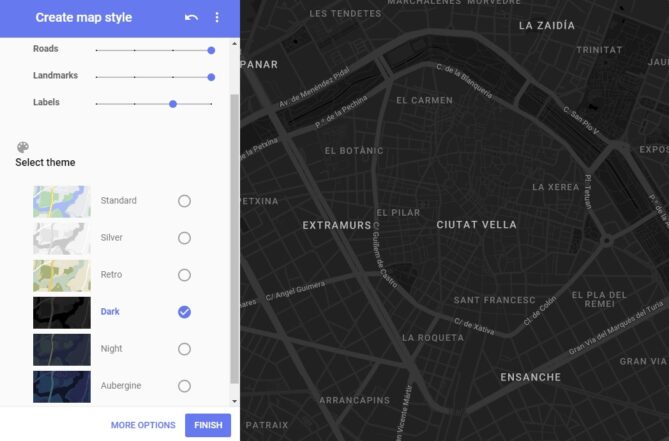Viewport: 669px width, 441px height.
Task: Choose the Silver theme radio button
Action: pos(184,238)
